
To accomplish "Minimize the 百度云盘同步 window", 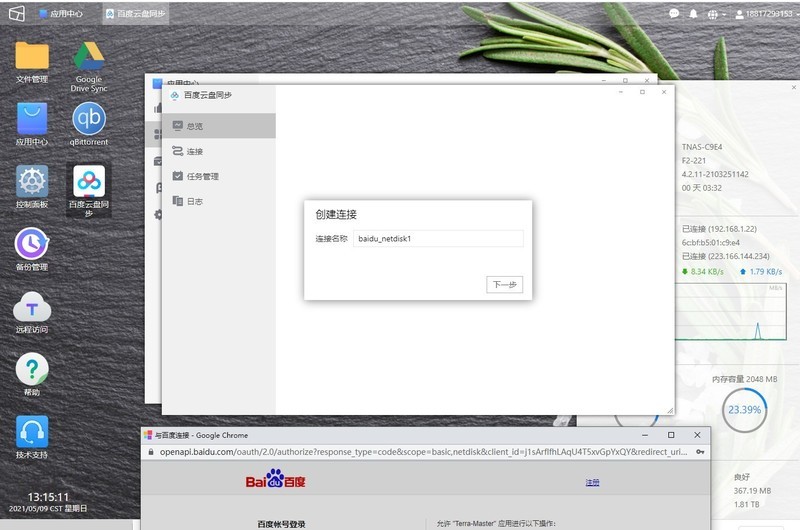I will (x=621, y=92).
